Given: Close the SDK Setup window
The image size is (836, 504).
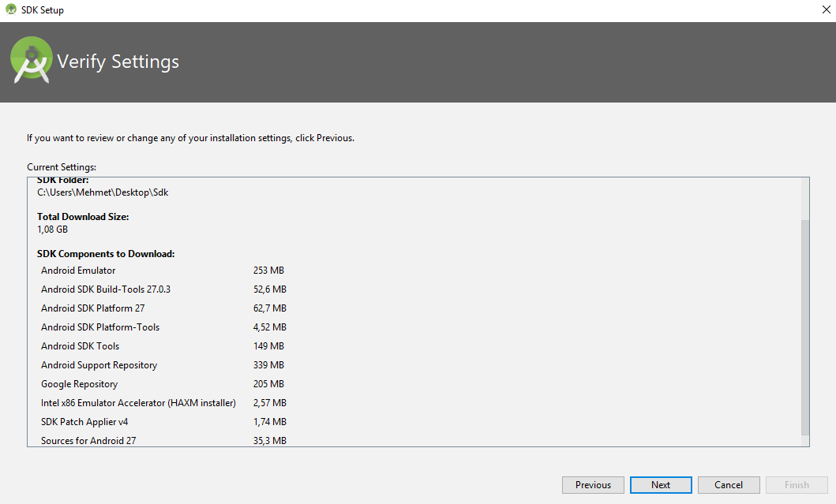Looking at the screenshot, I should (x=825, y=10).
